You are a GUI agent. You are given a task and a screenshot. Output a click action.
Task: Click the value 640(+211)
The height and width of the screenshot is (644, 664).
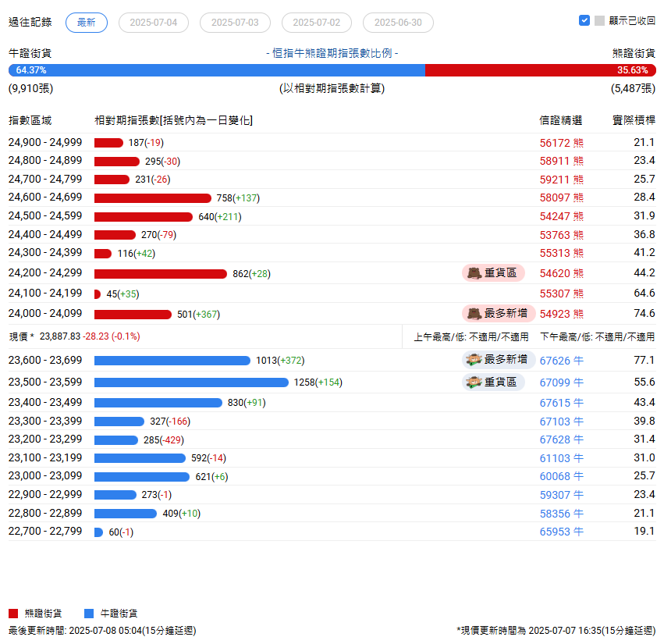click(220, 217)
